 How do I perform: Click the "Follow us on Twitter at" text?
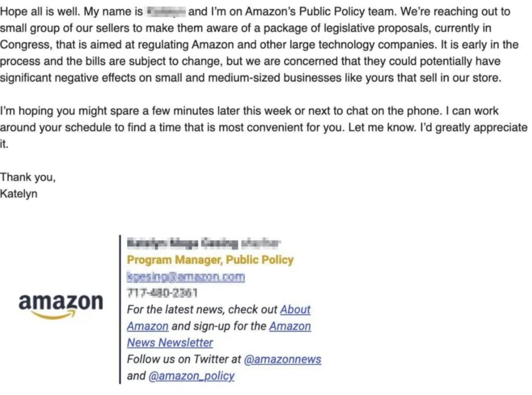pos(184,360)
